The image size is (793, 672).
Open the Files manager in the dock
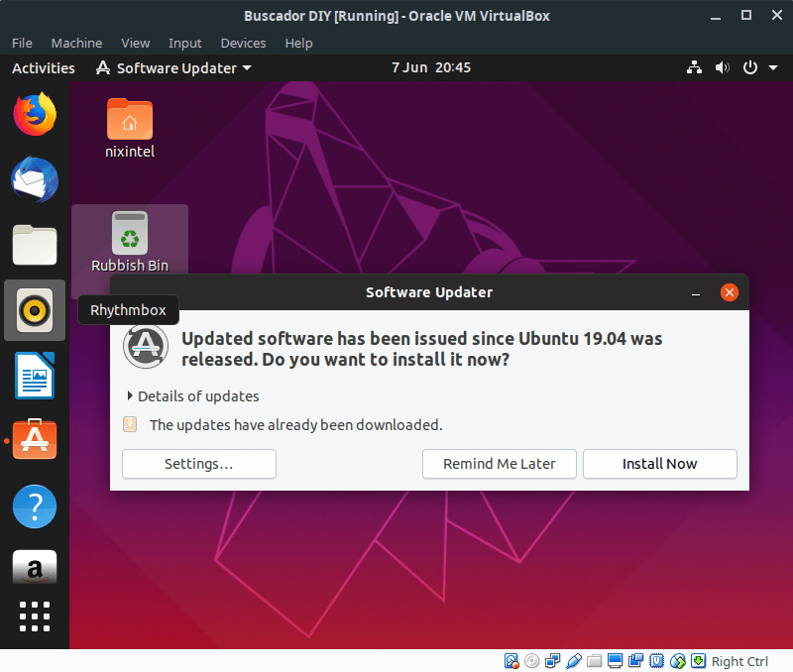click(x=35, y=245)
